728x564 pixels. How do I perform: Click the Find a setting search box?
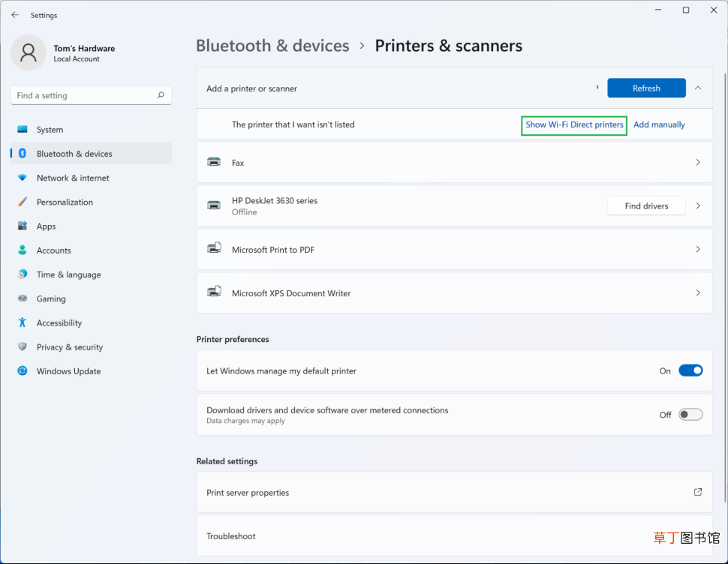click(91, 95)
